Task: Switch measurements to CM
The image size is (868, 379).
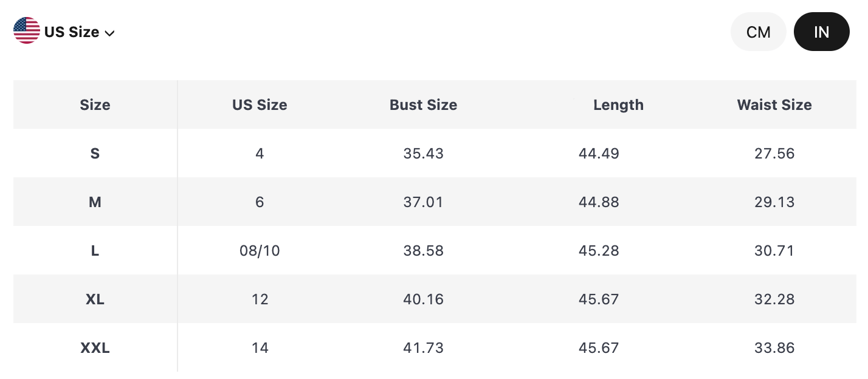Action: point(758,32)
